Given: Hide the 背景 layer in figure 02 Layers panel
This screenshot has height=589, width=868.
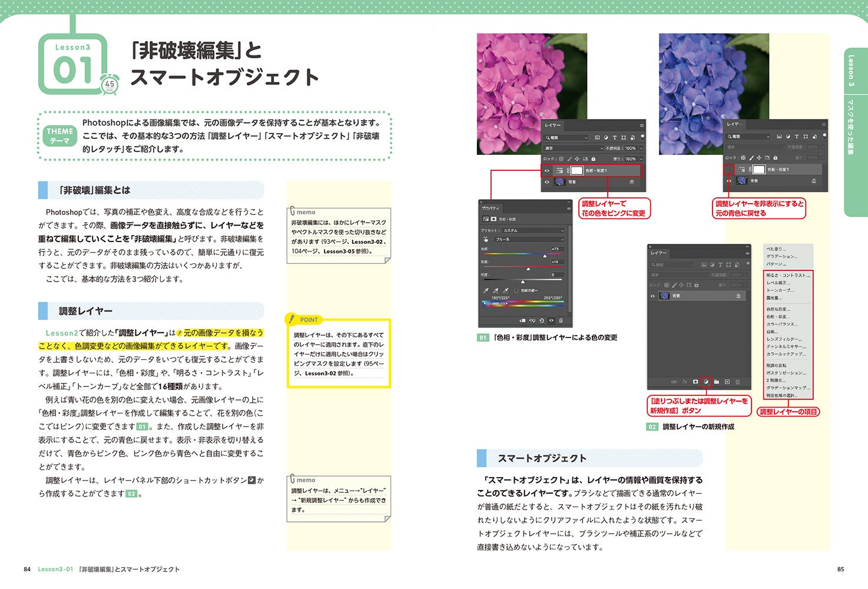Looking at the screenshot, I should click(x=653, y=296).
